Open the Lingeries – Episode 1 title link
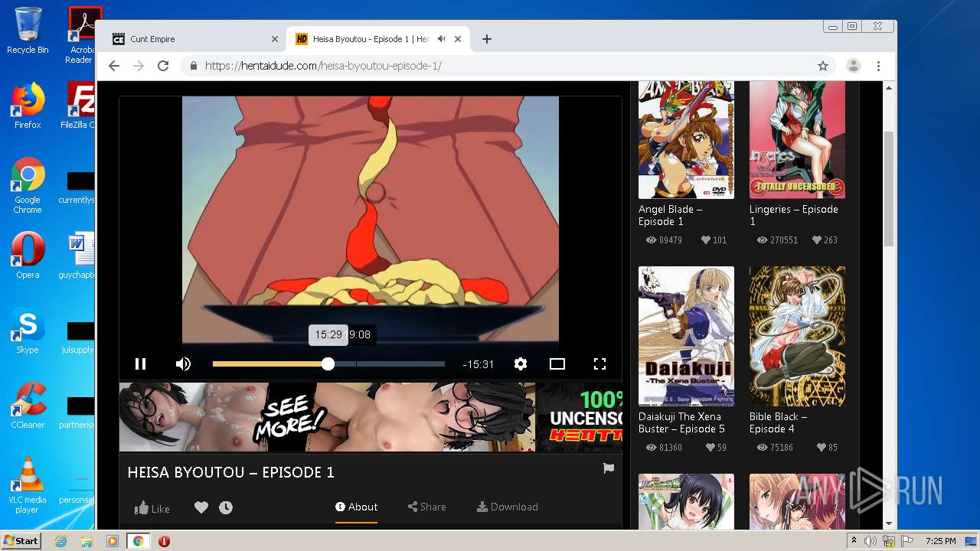The width and height of the screenshot is (980, 551). [x=794, y=215]
